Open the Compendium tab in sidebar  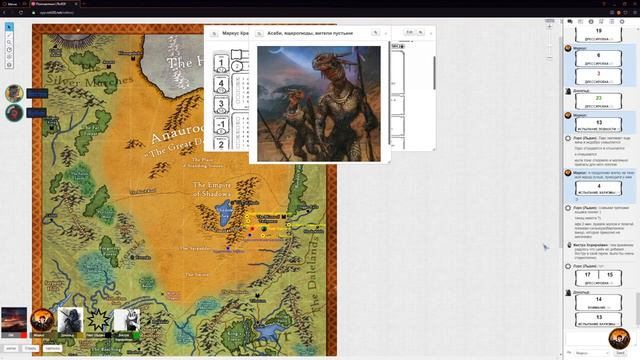pos(601,22)
